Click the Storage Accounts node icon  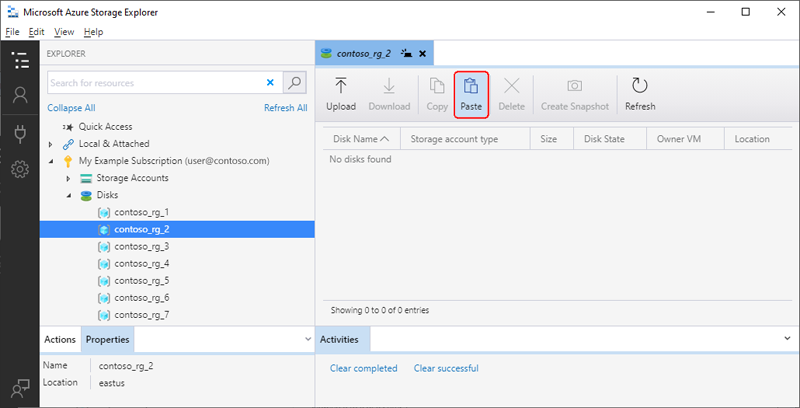[x=86, y=178]
